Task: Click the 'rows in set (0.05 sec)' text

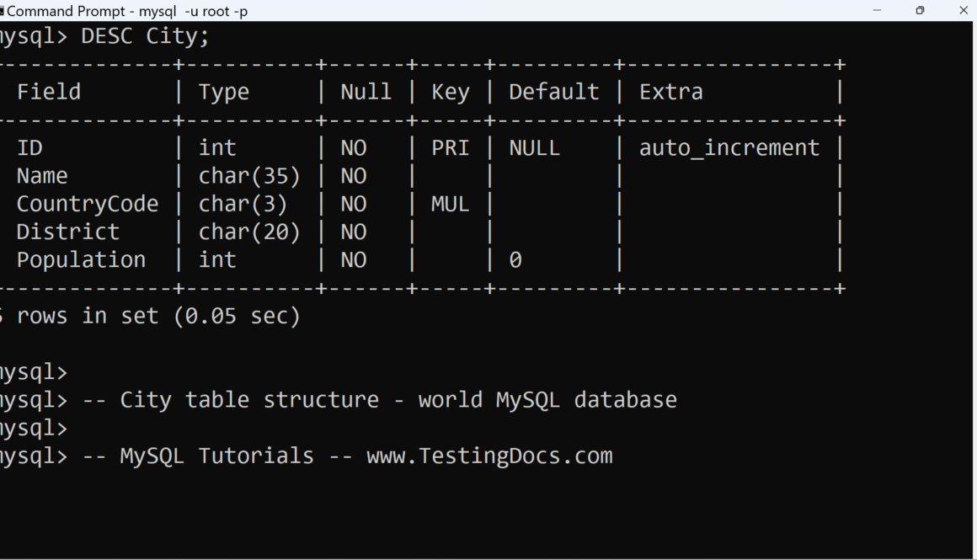Action: tap(158, 316)
